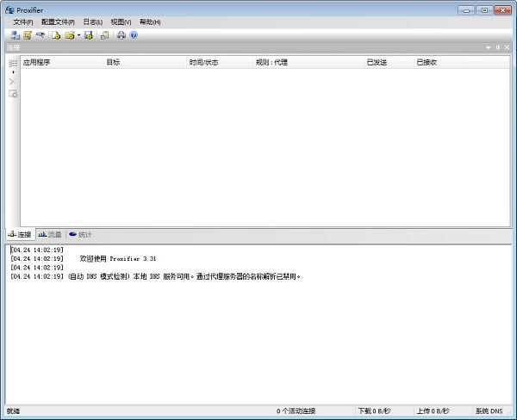
Task: Close the connections pane
Action: 508,47
